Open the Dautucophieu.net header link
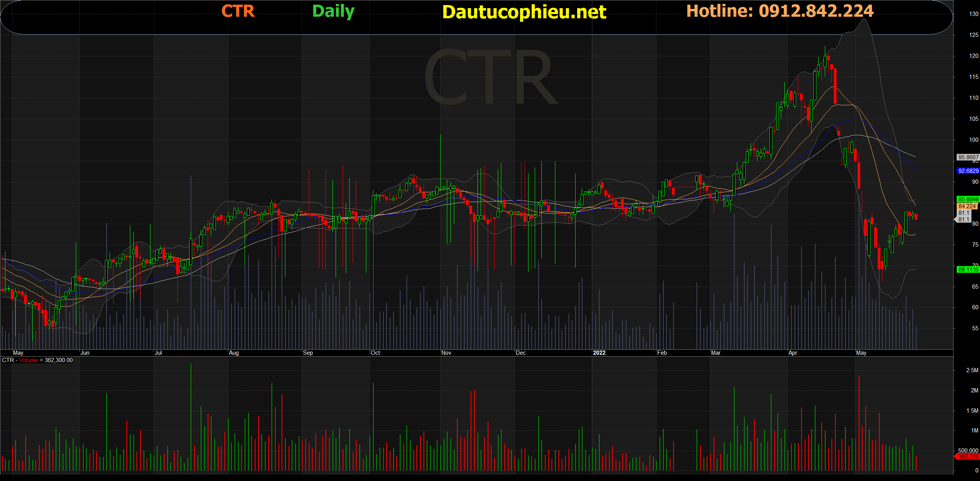The width and height of the screenshot is (980, 481). (x=524, y=12)
